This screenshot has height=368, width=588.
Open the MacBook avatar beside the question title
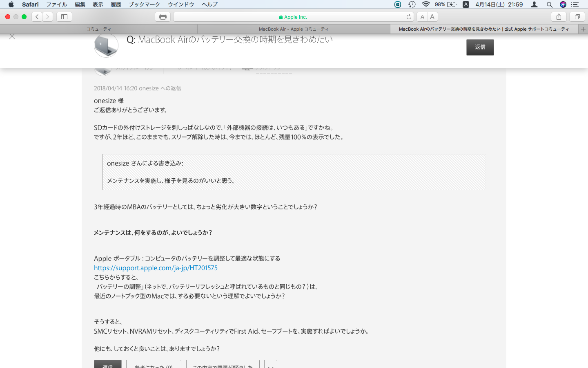106,45
